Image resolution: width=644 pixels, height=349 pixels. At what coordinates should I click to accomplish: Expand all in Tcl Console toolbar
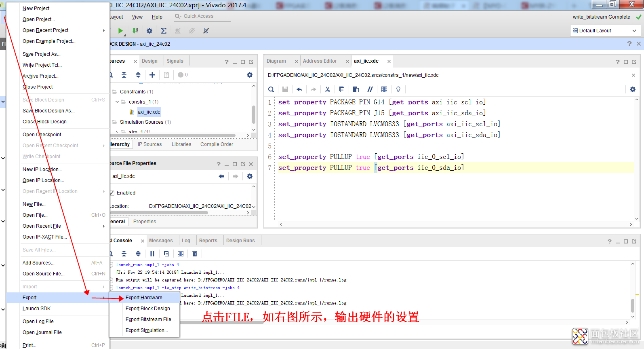coord(138,254)
